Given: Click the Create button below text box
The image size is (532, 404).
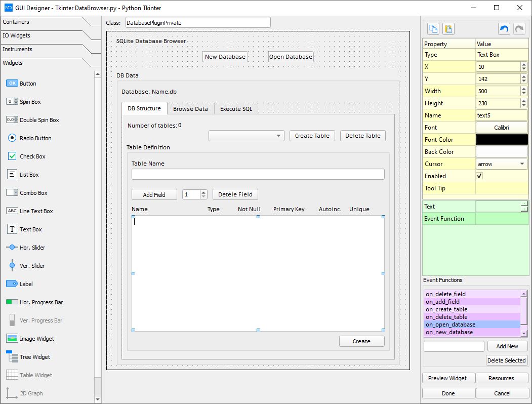Looking at the screenshot, I should pos(362,341).
